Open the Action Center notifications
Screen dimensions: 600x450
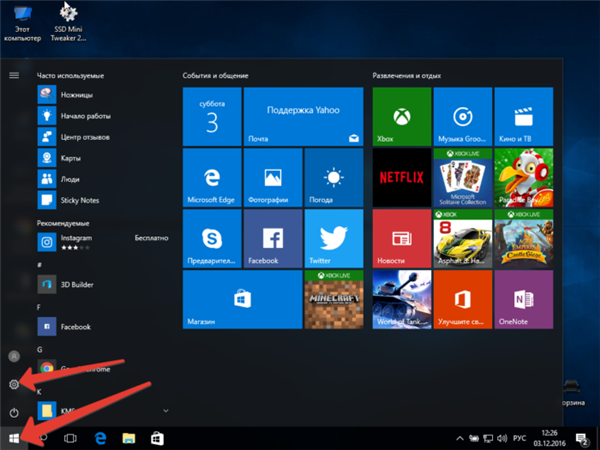582,439
